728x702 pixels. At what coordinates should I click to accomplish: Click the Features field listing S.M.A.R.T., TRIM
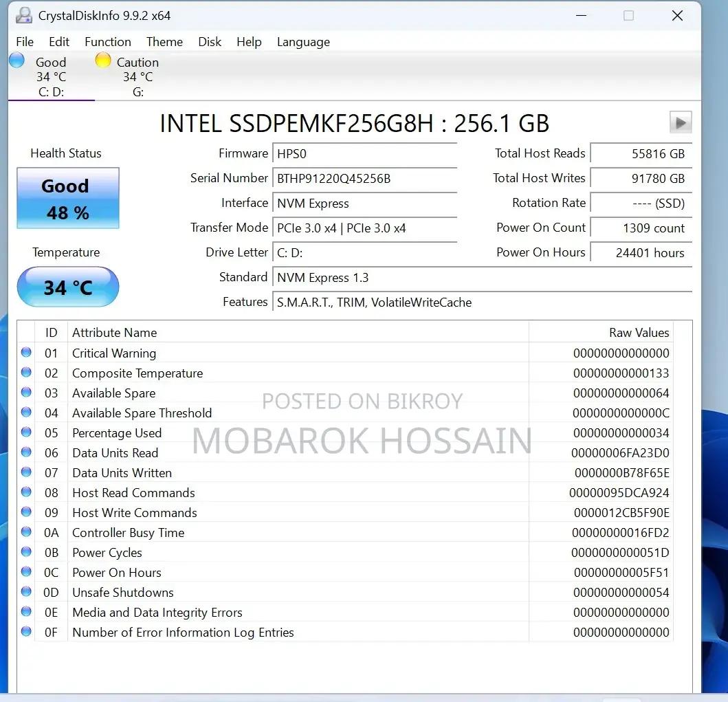tap(482, 303)
